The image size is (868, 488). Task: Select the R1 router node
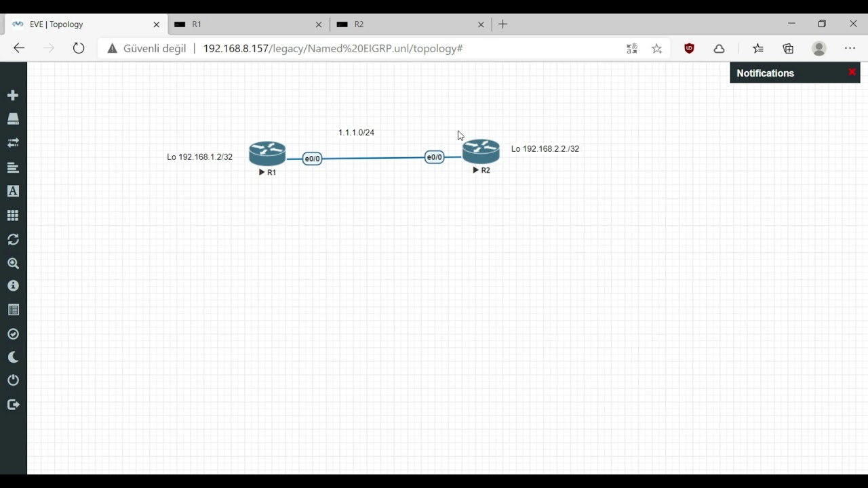pos(267,155)
